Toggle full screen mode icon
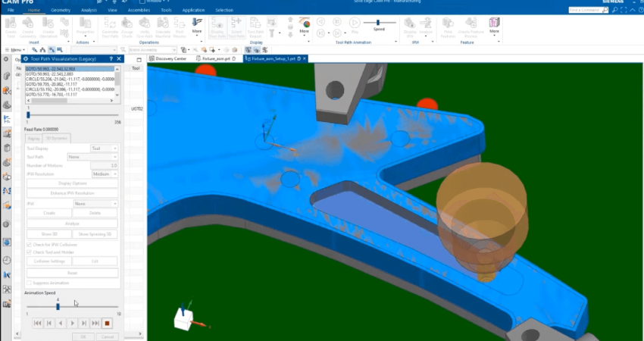 pos(624,11)
